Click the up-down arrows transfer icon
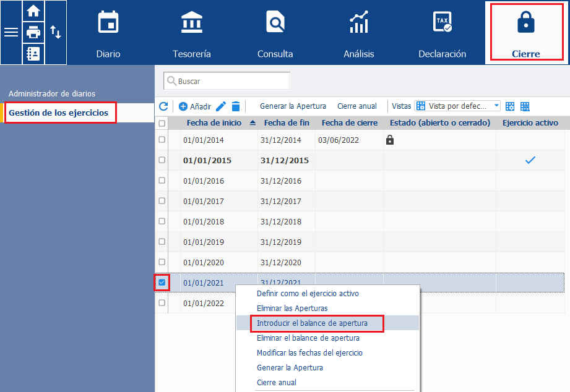Viewport: 570px width, 392px height. [x=56, y=32]
